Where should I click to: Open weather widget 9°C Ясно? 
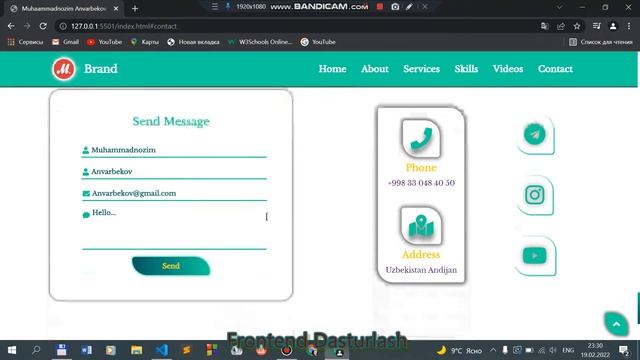(459, 350)
